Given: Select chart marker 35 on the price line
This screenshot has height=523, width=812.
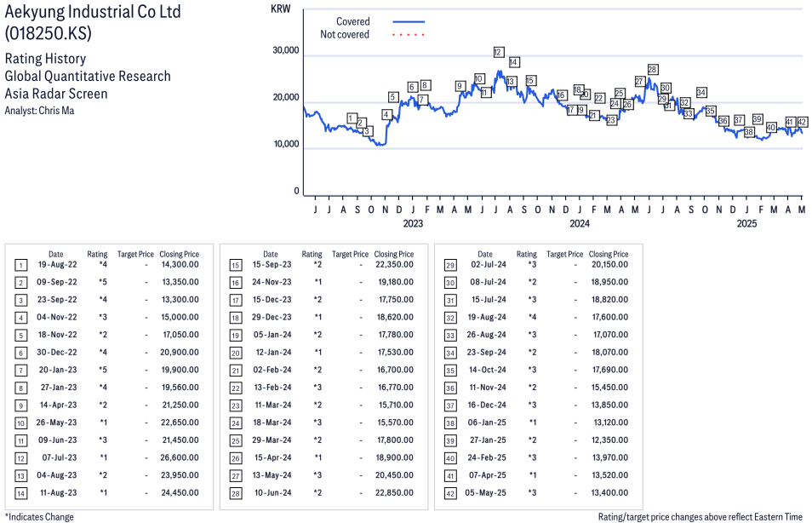Looking at the screenshot, I should [x=711, y=111].
